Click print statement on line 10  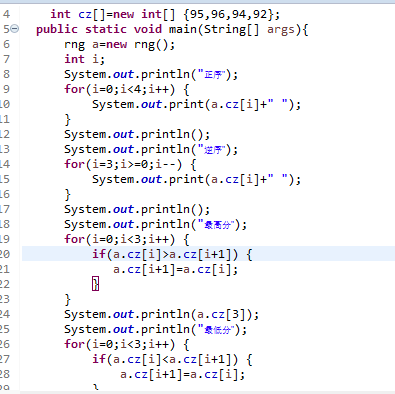pos(197,104)
